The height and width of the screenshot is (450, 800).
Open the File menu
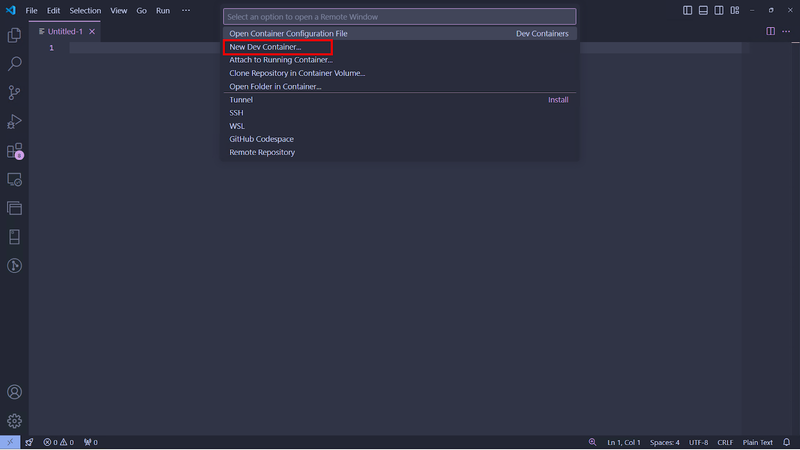click(x=31, y=10)
